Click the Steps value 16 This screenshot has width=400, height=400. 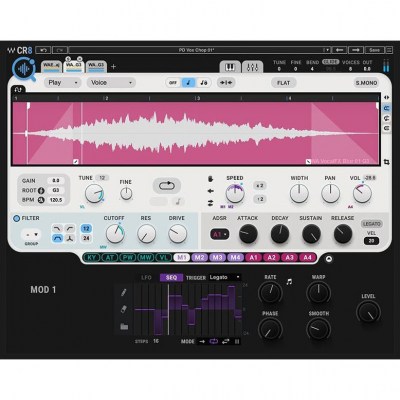[156, 341]
